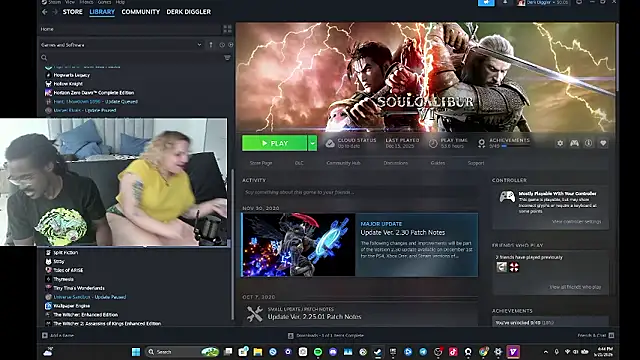Open the COMMUNITY tab

(141, 12)
